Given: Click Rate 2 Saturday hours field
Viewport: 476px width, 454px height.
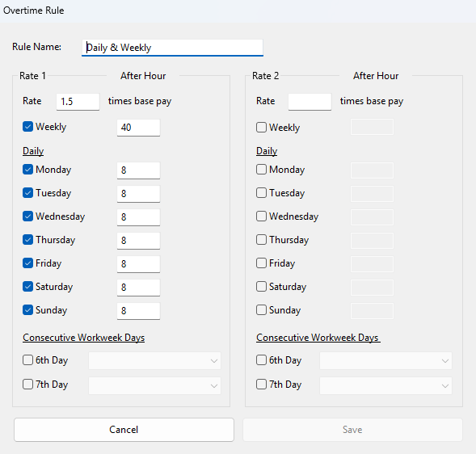Looking at the screenshot, I should (x=373, y=288).
